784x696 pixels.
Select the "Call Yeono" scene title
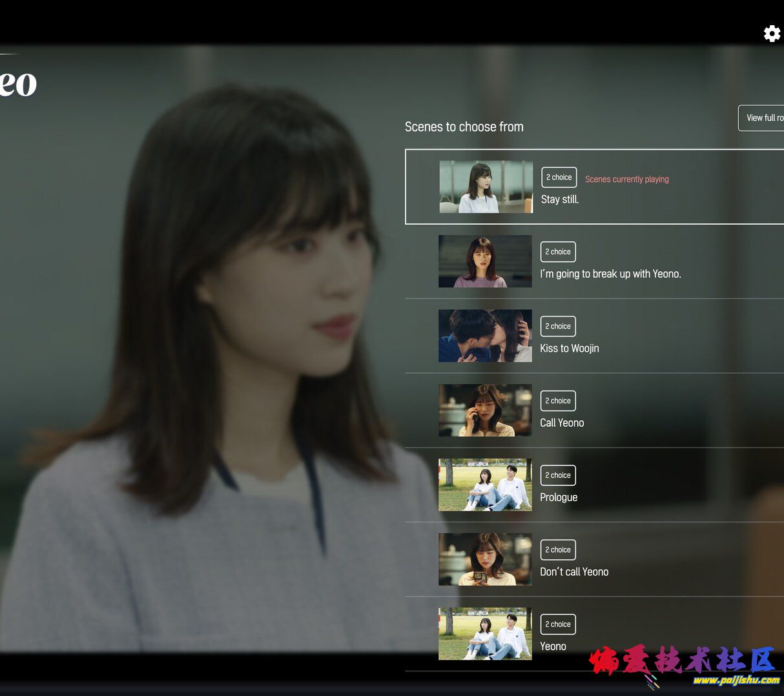coord(562,423)
